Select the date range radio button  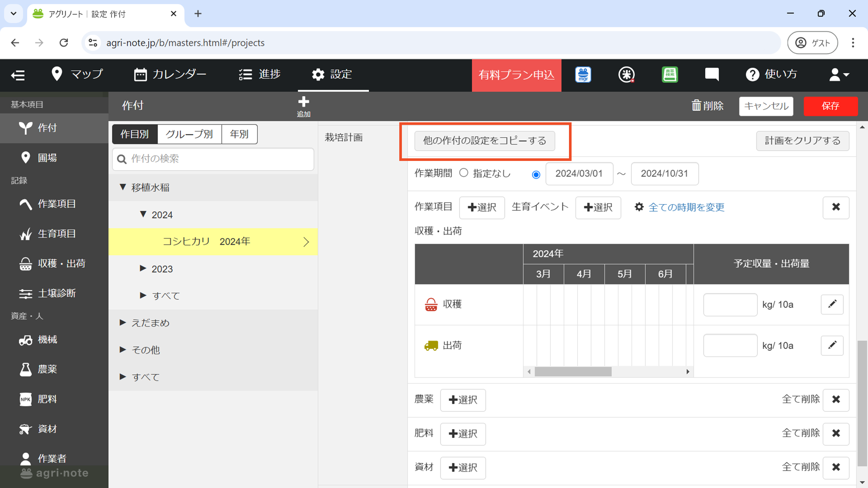pyautogui.click(x=536, y=174)
